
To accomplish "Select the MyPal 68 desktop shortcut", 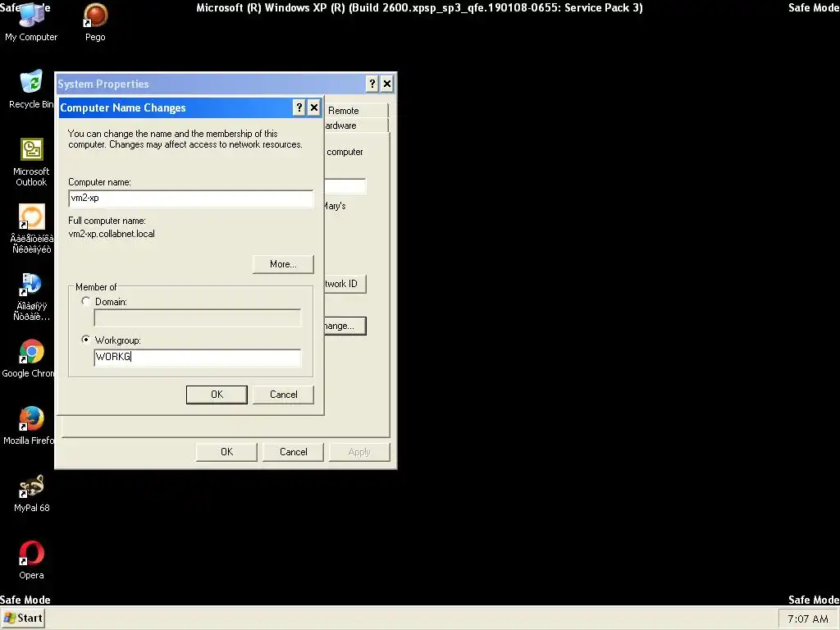I will (x=31, y=493).
